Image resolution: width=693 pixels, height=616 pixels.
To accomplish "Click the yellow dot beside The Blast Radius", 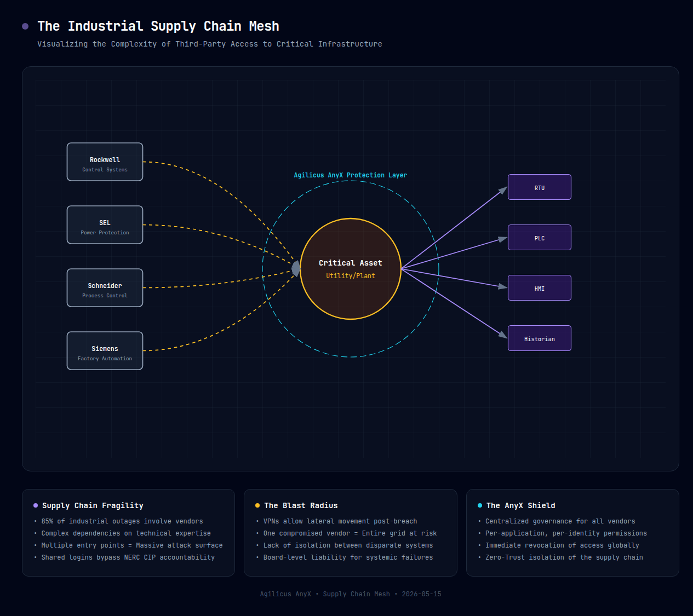I will click(257, 505).
